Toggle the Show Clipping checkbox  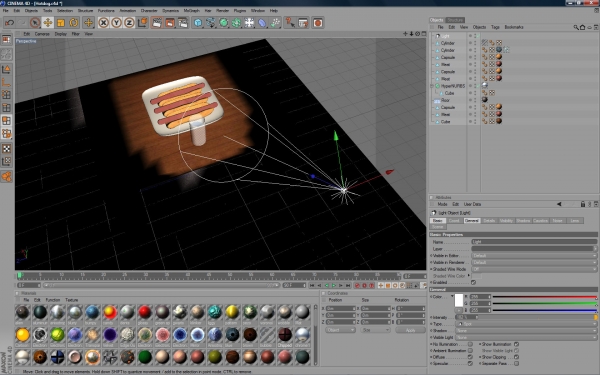[x=516, y=357]
